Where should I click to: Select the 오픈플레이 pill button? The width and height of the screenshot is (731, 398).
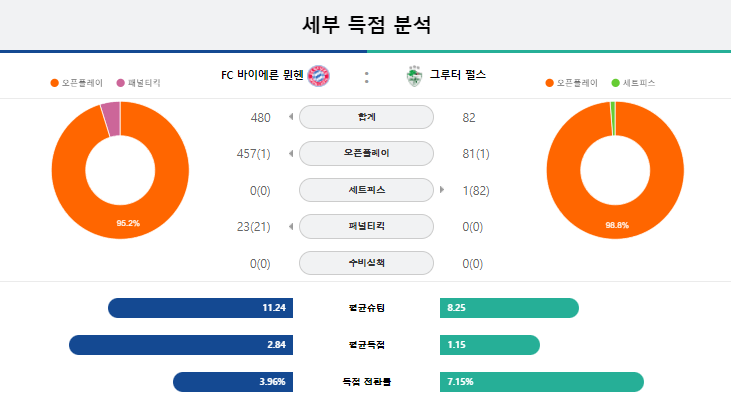(366, 153)
